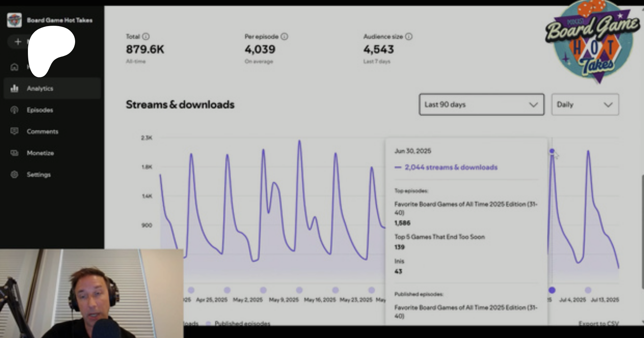The height and width of the screenshot is (338, 644).
Task: Open the Comments icon in left navigation
Action: coord(14,131)
